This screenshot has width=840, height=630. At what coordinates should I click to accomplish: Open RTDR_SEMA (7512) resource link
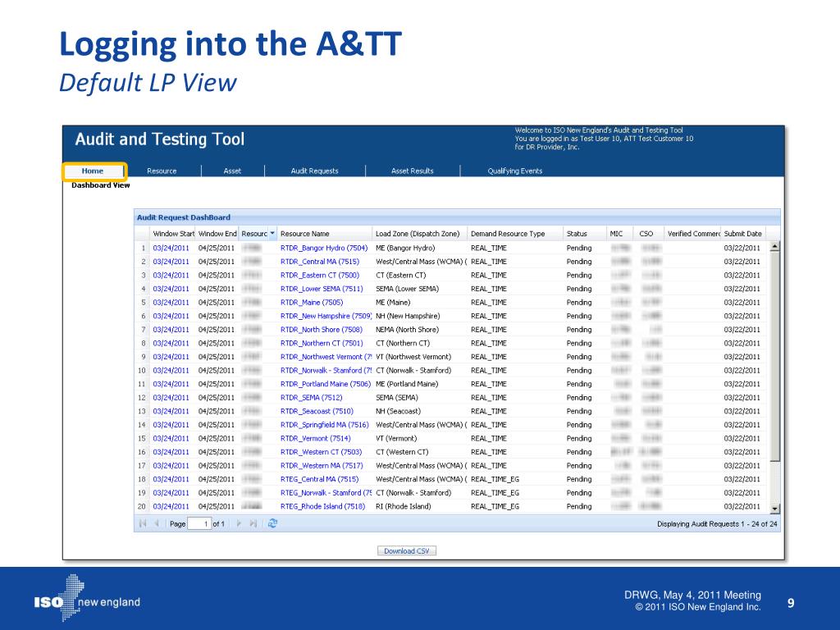[311, 398]
